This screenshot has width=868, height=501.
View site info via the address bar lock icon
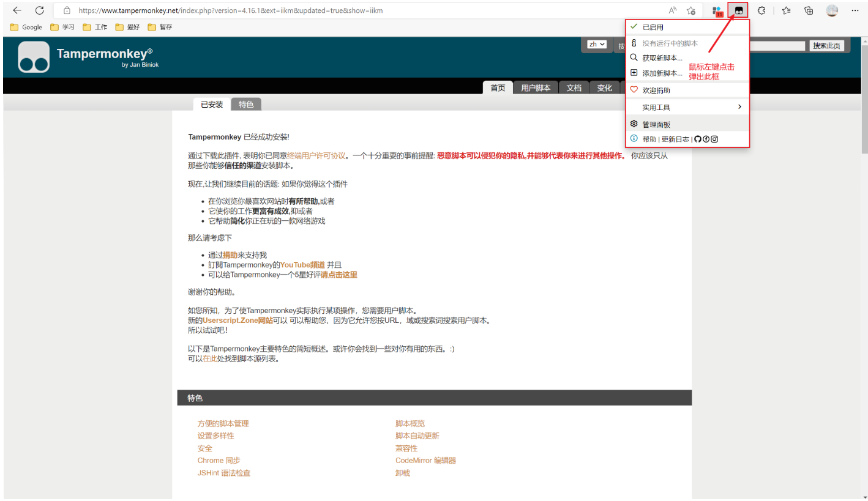[67, 10]
